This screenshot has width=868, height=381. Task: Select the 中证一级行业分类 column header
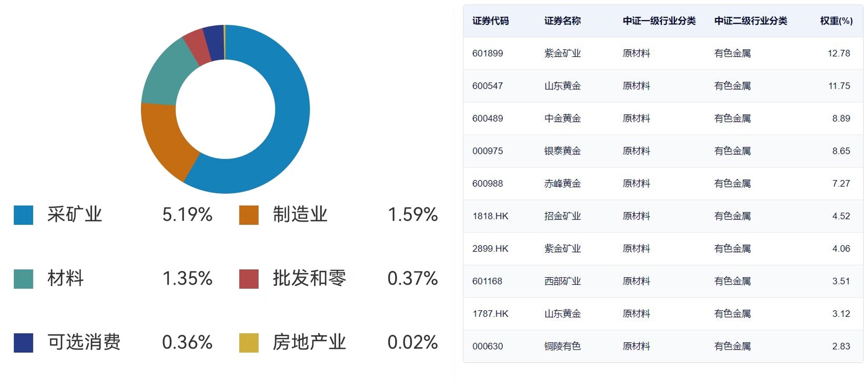coord(659,21)
